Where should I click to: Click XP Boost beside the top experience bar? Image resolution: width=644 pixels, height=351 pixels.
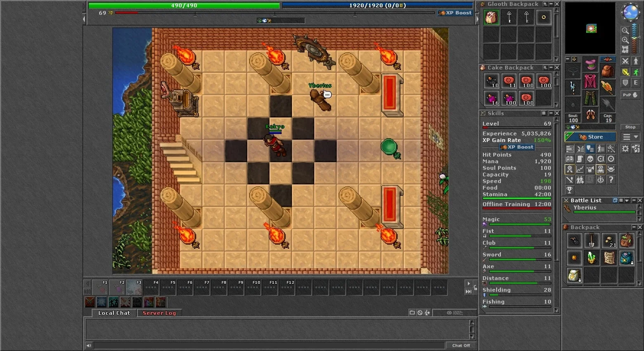click(x=455, y=13)
